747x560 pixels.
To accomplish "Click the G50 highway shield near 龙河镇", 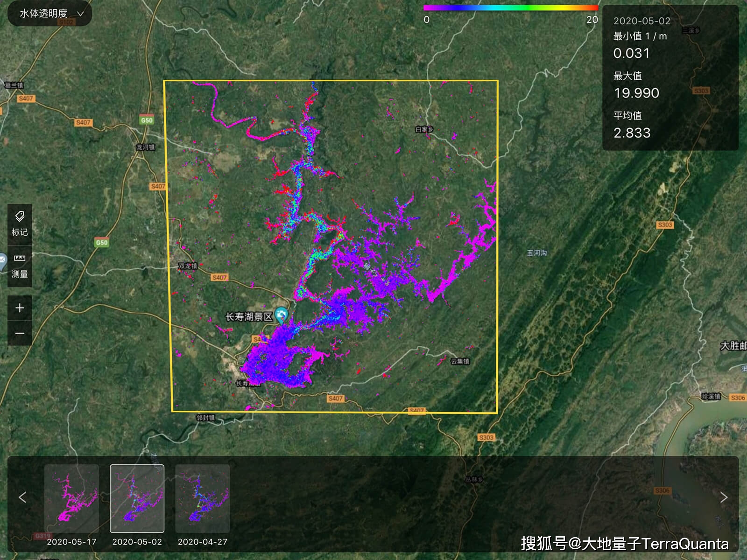I will pos(147,120).
